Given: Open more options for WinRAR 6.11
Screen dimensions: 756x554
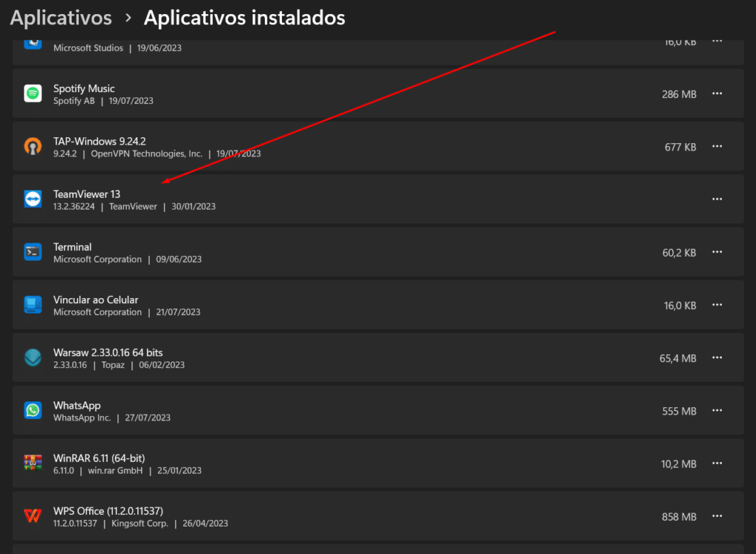Looking at the screenshot, I should click(717, 463).
